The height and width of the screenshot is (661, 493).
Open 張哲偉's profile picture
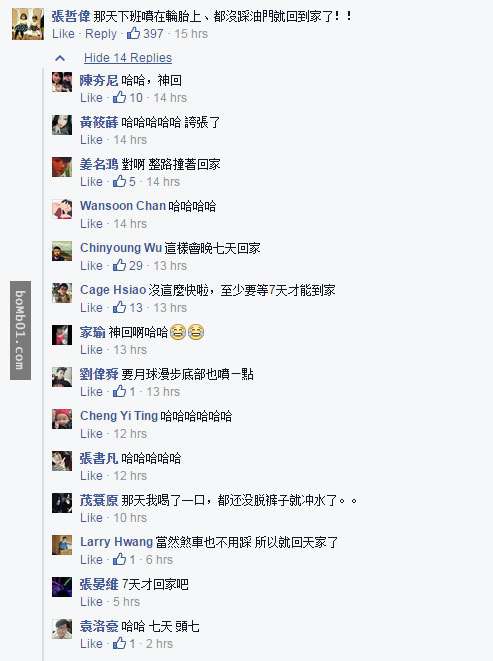28,24
